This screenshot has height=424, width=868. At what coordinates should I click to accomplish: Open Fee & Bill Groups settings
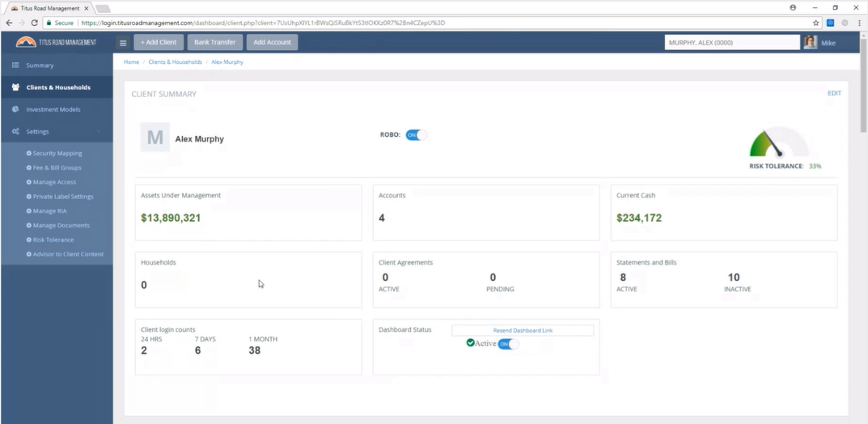pyautogui.click(x=53, y=167)
